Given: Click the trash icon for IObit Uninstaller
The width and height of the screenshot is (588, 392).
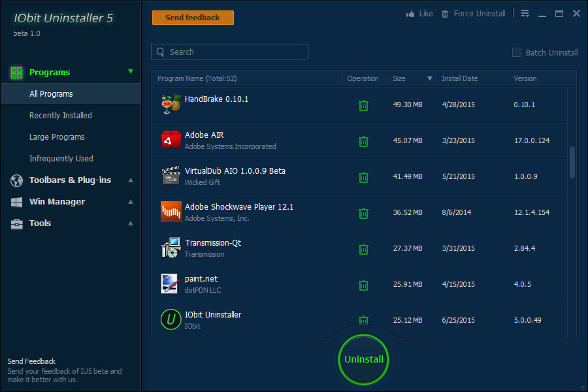Looking at the screenshot, I should coord(363,320).
